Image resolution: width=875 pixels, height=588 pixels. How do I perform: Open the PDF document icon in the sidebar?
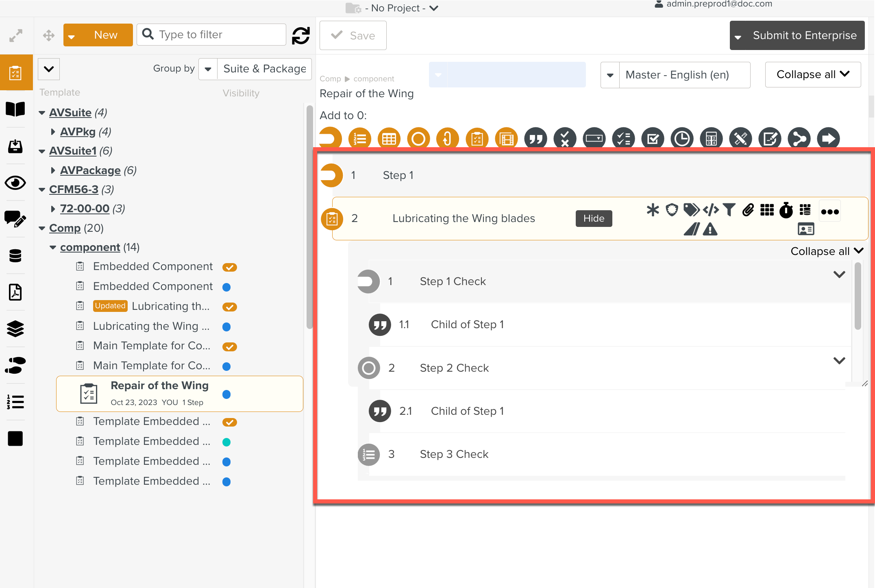point(15,292)
